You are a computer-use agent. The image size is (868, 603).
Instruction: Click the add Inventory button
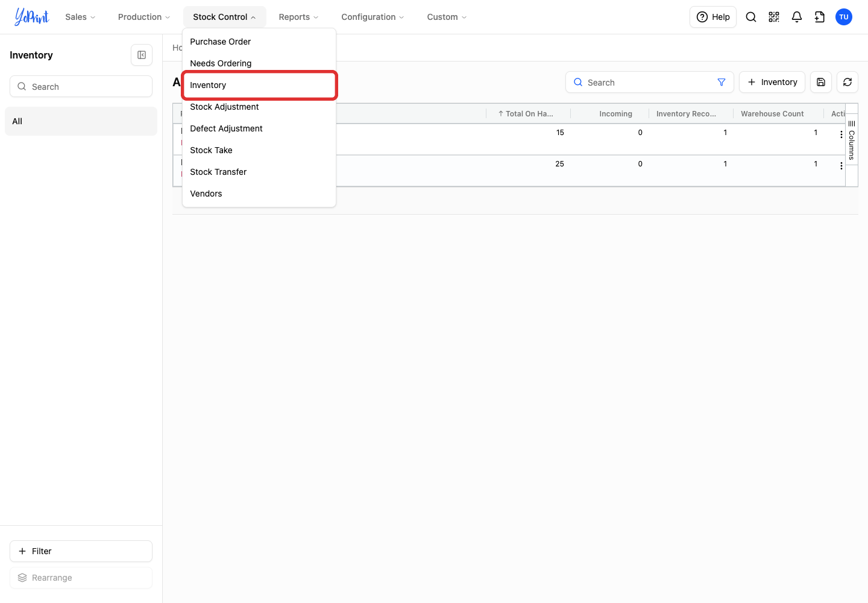coord(772,82)
